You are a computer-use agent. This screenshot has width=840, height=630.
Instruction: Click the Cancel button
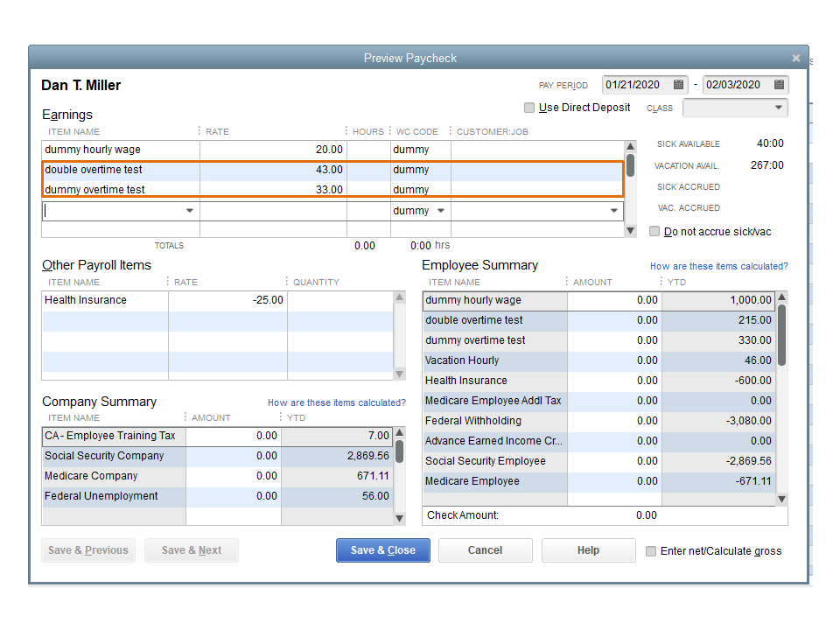pyautogui.click(x=486, y=550)
